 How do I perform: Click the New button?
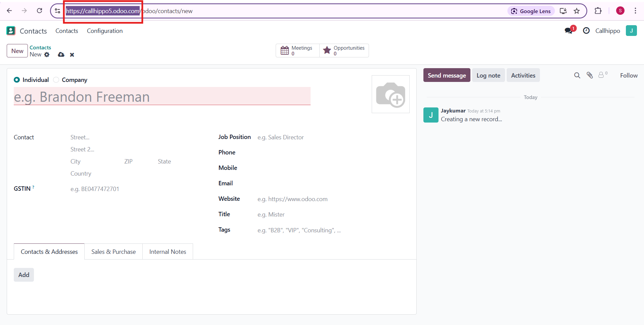click(x=17, y=51)
